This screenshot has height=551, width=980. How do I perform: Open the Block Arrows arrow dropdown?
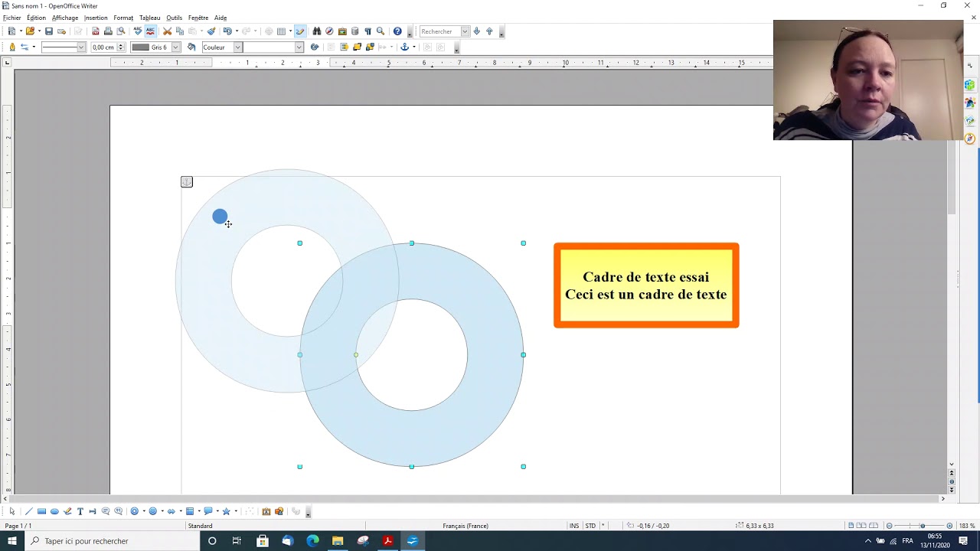(x=181, y=511)
